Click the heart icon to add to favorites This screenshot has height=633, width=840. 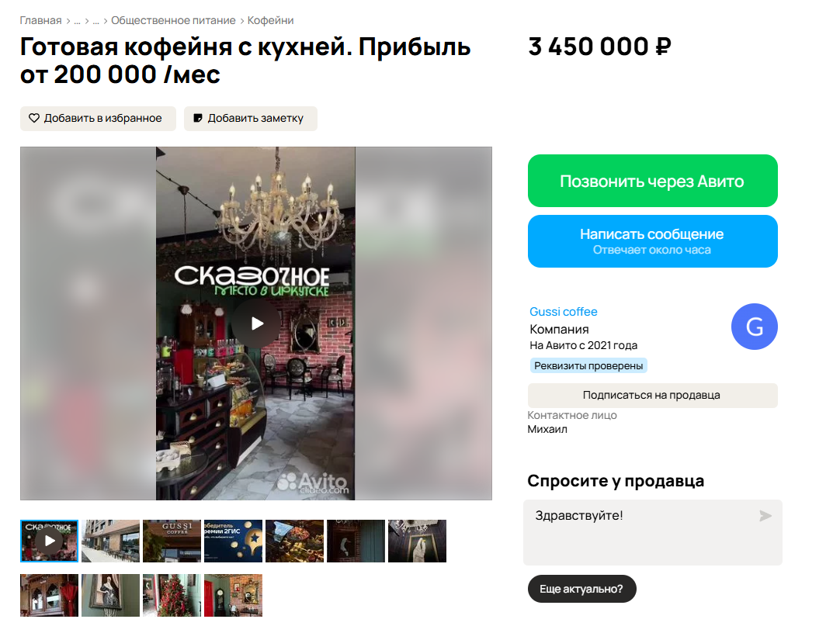pyautogui.click(x=33, y=118)
